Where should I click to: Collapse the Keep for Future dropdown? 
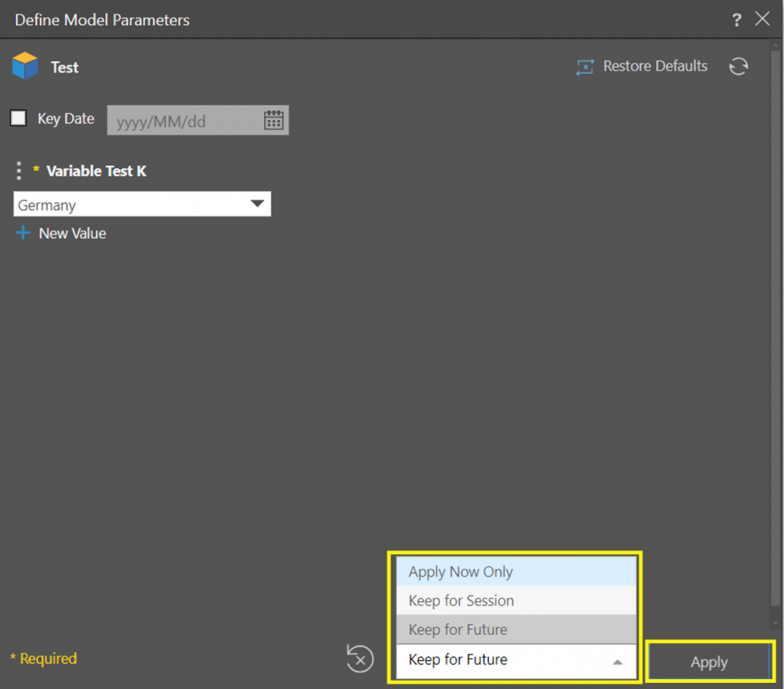click(618, 661)
